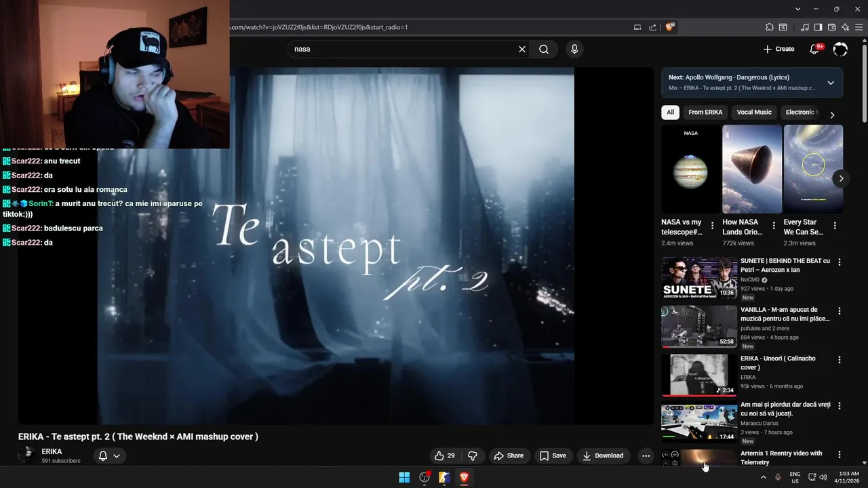Click the 'Te astept pt. 2' video player
868x488 pixels.
(336, 245)
